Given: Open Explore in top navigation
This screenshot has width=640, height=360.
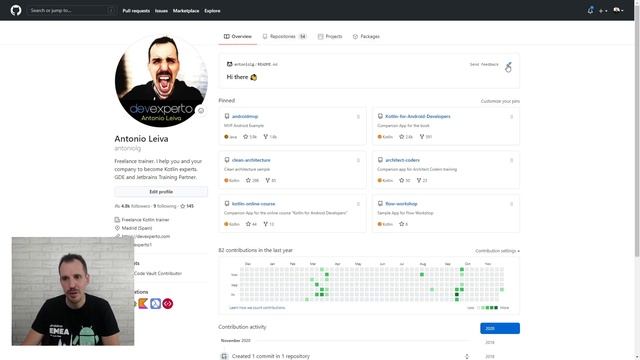Looking at the screenshot, I should (x=212, y=11).
